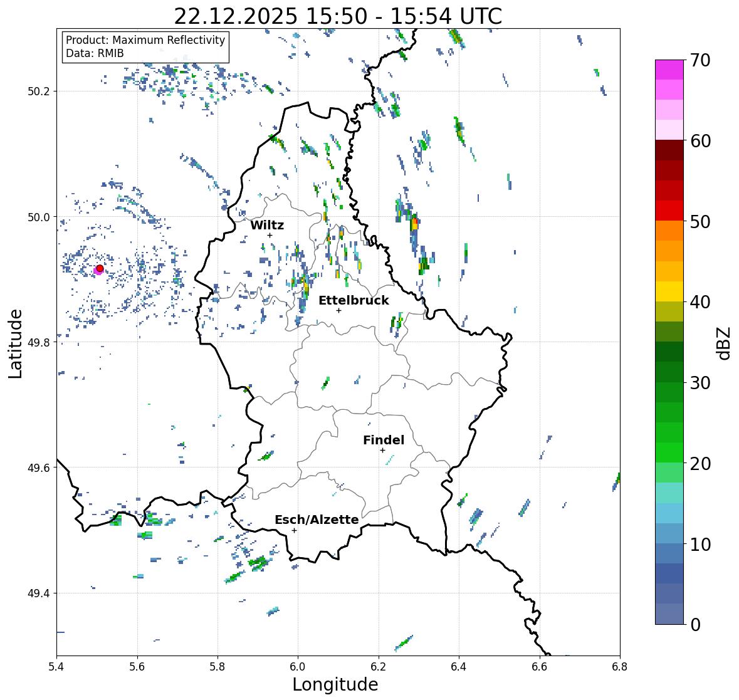The width and height of the screenshot is (739, 700).
Task: Click longitude tick label 5.4
Action: 56,667
